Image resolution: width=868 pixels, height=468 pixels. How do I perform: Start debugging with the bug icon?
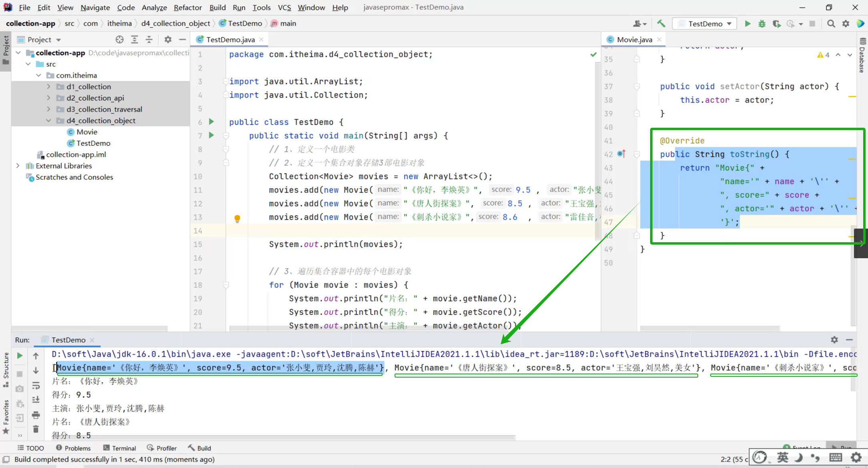(x=762, y=24)
